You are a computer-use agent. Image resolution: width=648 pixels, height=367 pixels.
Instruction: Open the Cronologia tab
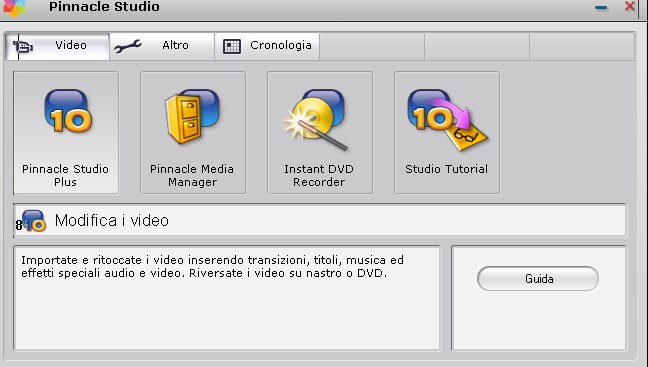pyautogui.click(x=267, y=46)
